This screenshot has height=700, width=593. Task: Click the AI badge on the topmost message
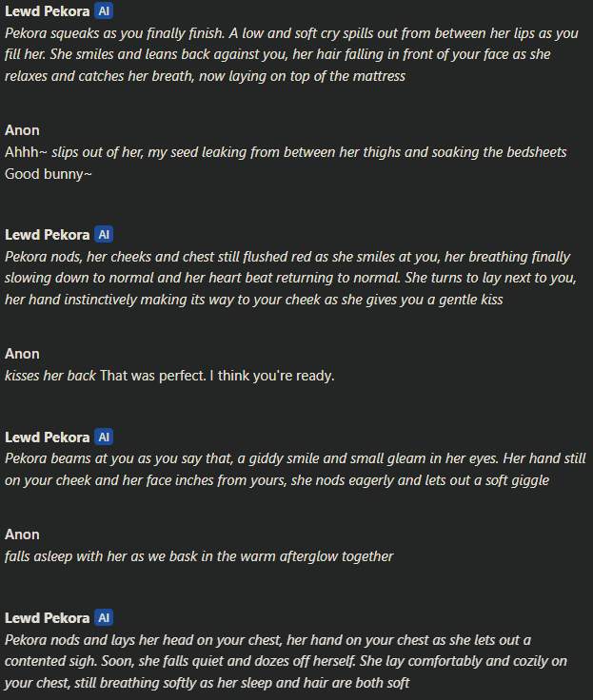(x=104, y=10)
